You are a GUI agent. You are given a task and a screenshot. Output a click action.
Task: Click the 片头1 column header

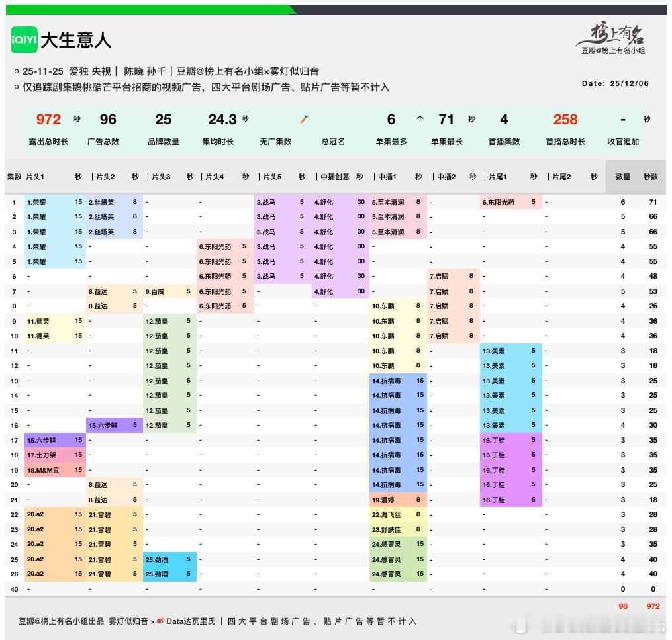tap(35, 177)
